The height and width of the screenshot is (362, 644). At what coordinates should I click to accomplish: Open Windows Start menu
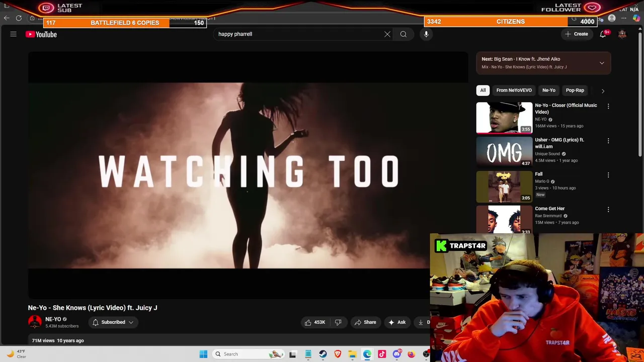click(x=203, y=354)
